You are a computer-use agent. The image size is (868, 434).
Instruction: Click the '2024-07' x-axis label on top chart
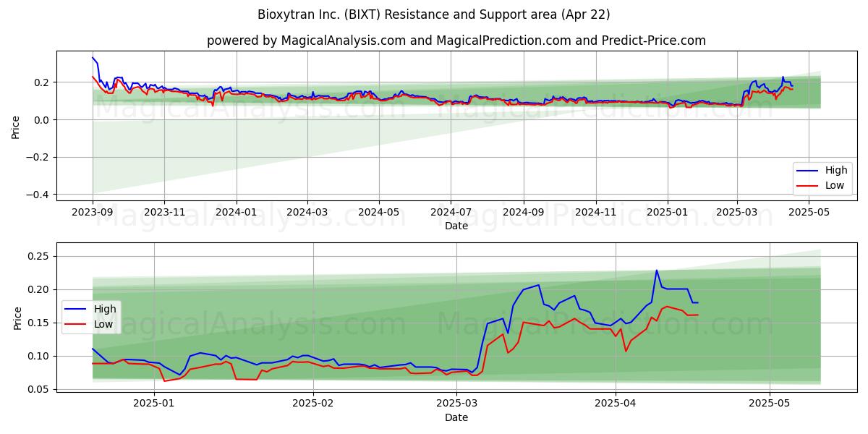coord(451,213)
